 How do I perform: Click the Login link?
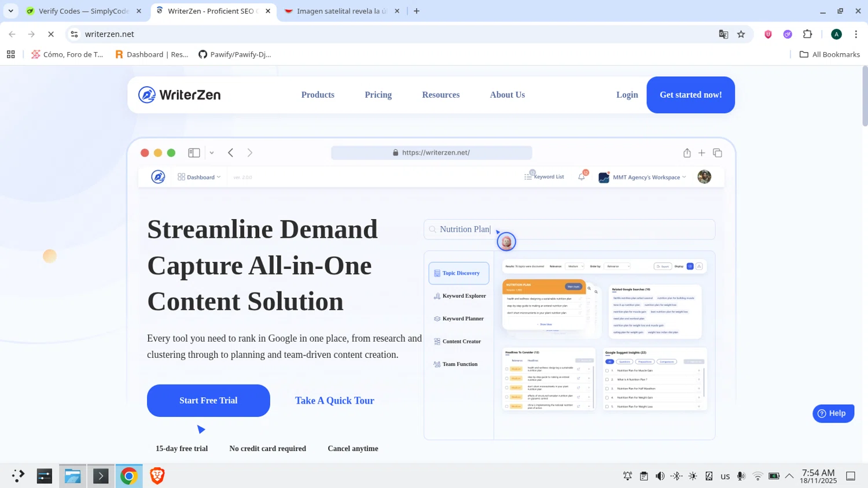627,95
